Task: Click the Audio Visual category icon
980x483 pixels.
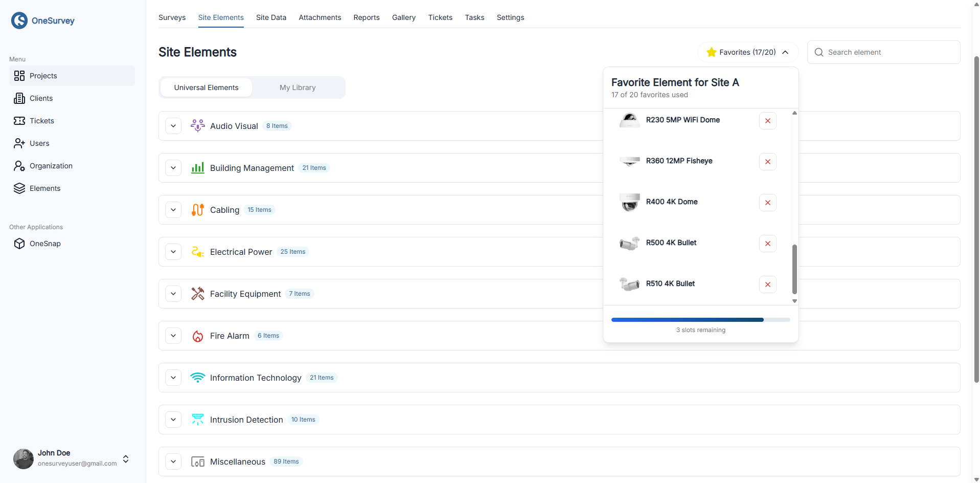Action: (197, 125)
